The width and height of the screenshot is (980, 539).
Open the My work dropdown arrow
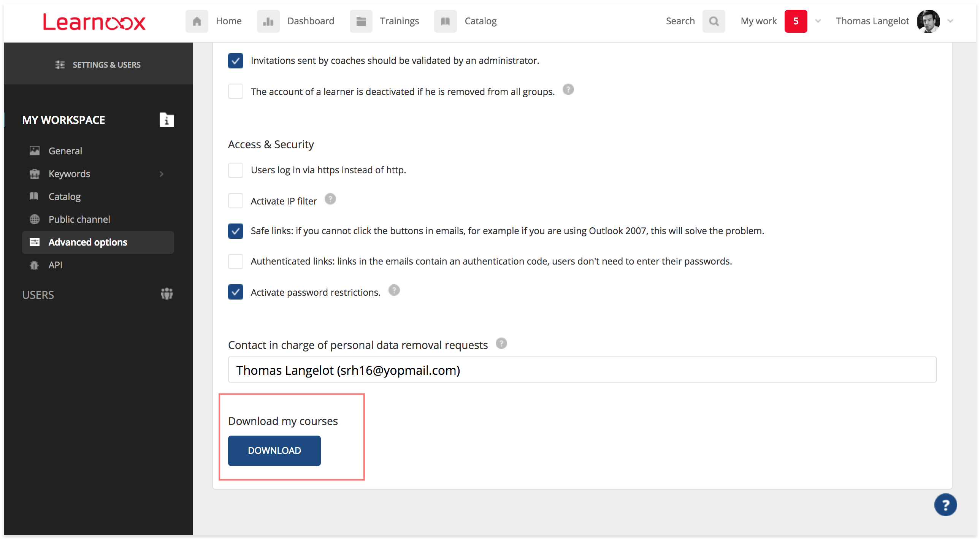coord(818,21)
